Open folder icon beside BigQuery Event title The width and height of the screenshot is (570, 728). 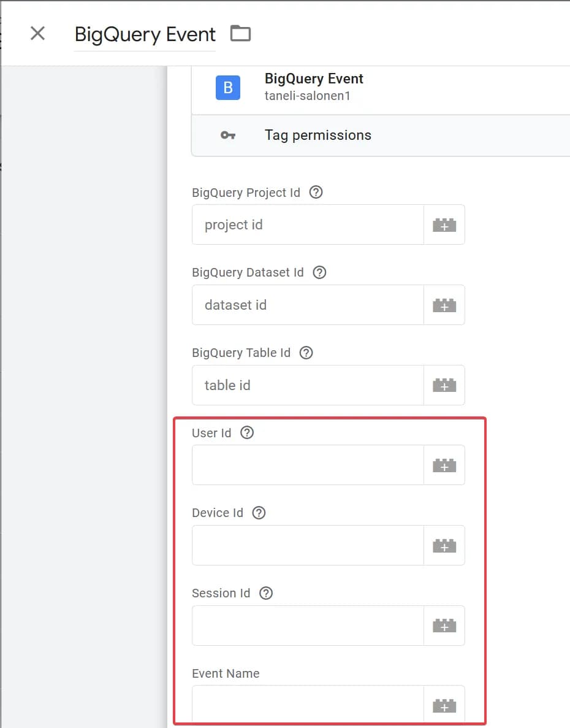240,34
